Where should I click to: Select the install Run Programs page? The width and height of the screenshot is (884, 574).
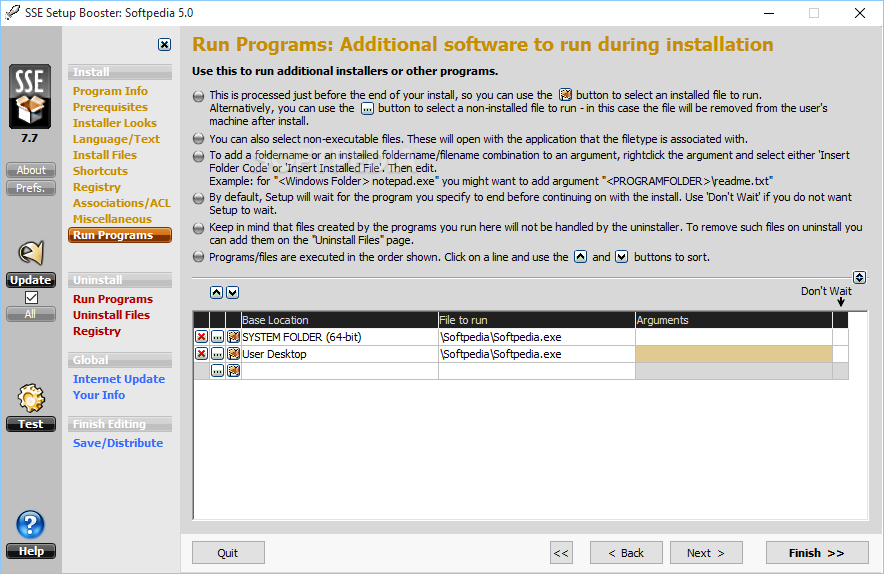tap(120, 235)
